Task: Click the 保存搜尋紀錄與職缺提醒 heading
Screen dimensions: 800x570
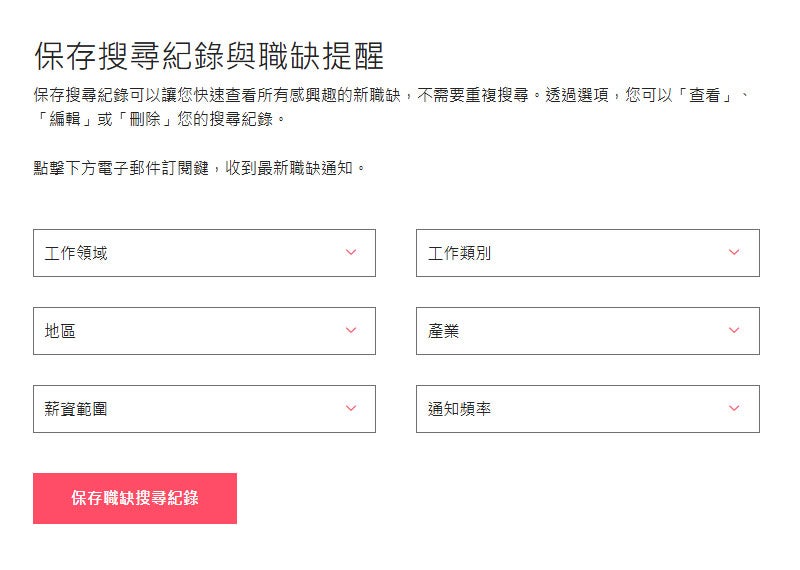Action: pos(209,56)
